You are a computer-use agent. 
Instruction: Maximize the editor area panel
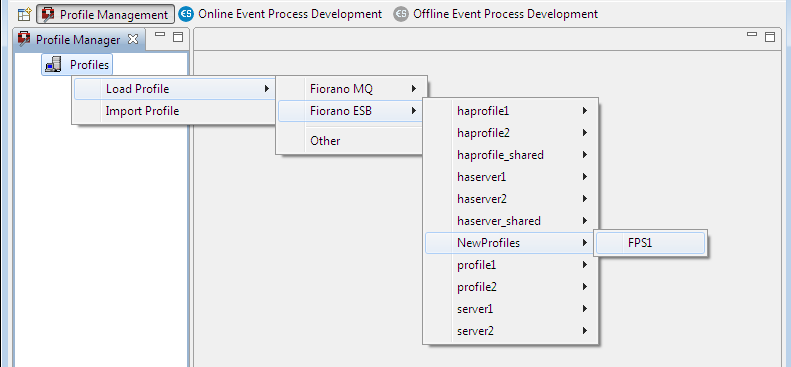click(x=770, y=37)
